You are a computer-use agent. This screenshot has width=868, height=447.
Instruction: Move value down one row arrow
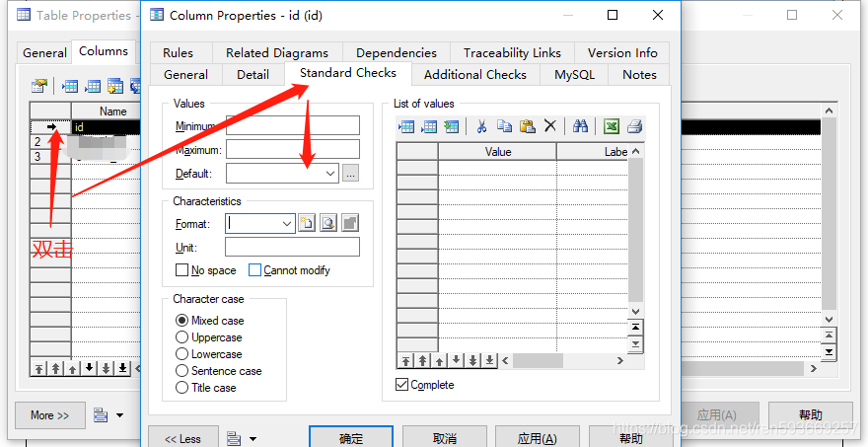tap(456, 361)
